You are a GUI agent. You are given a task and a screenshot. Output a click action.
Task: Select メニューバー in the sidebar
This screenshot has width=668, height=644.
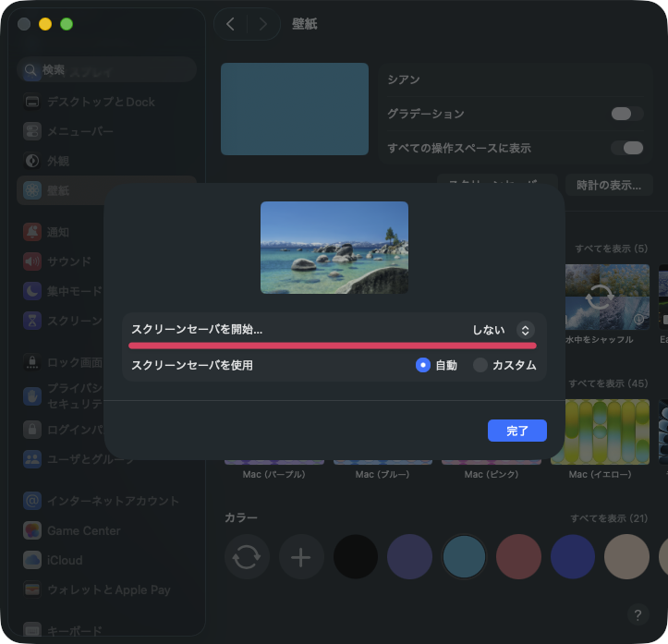click(80, 131)
